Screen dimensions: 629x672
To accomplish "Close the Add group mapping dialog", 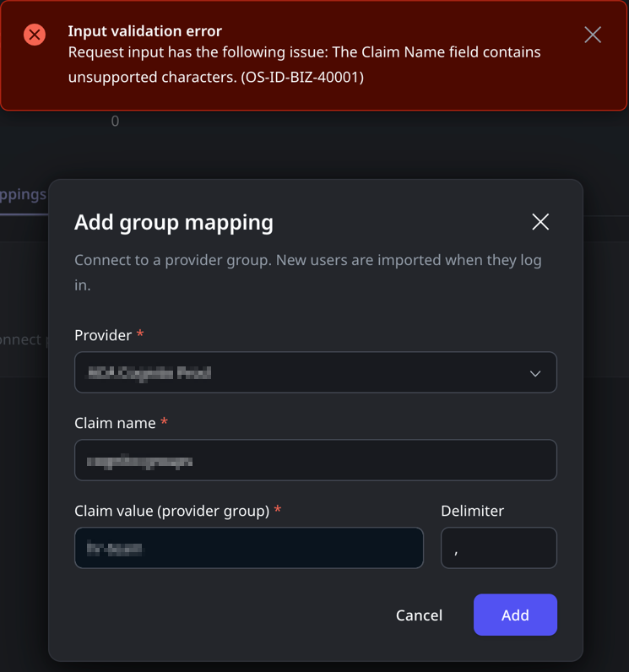I will 540,221.
